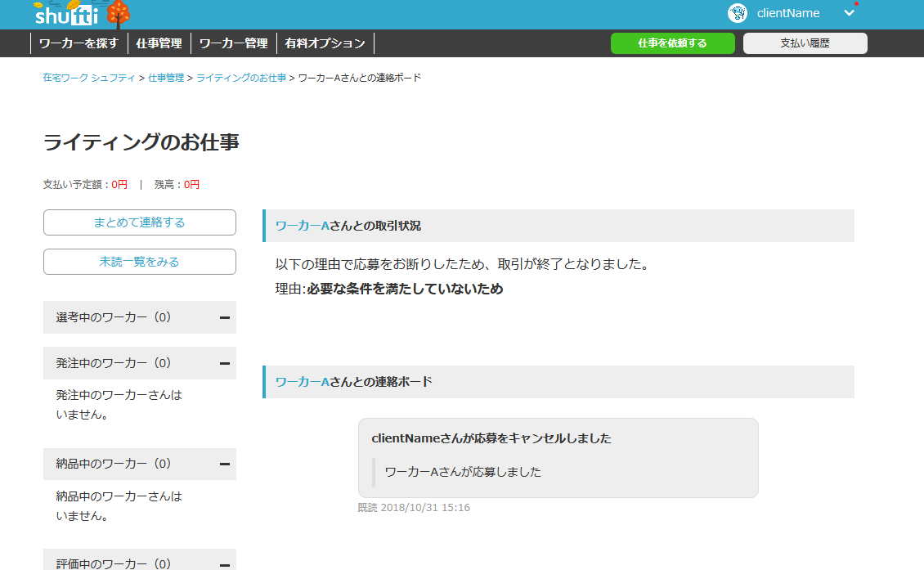Go to 在宅ワーク シュフティ breadcrumb
The height and width of the screenshot is (570, 924).
(89, 78)
